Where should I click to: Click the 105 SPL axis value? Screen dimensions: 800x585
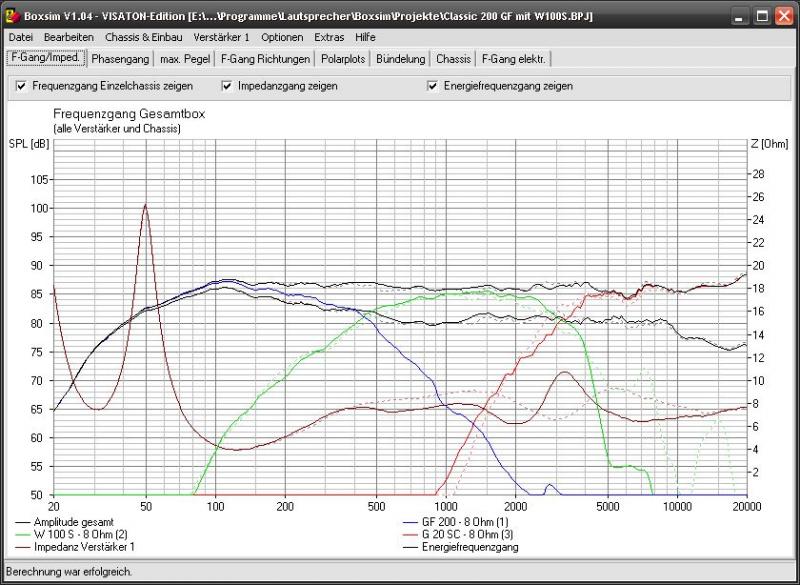click(x=41, y=180)
